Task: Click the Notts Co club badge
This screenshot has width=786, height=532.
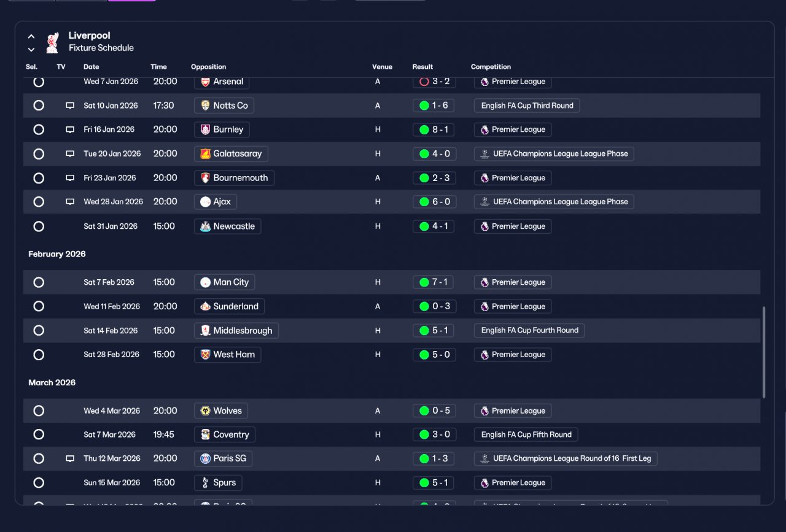Action: point(205,106)
